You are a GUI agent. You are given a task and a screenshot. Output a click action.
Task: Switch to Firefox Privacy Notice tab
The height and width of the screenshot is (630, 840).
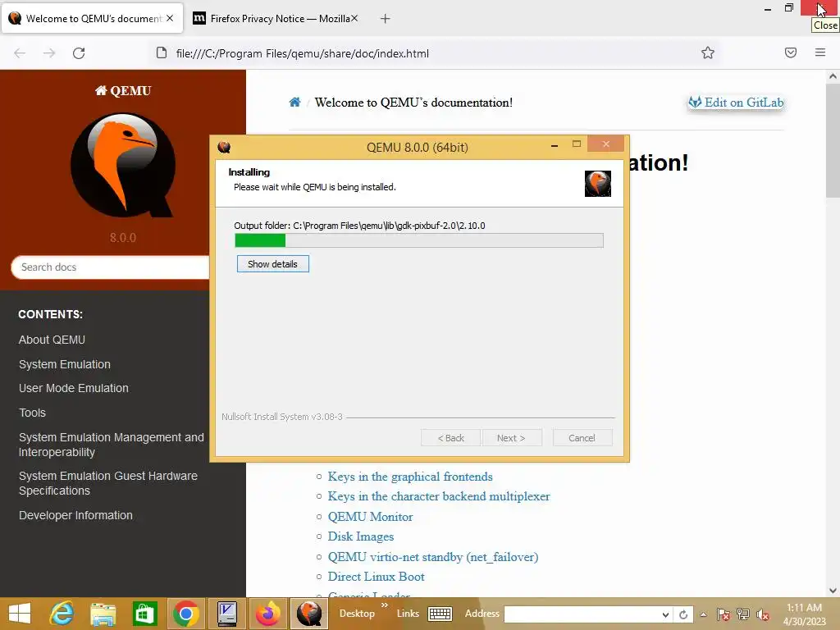pyautogui.click(x=276, y=19)
